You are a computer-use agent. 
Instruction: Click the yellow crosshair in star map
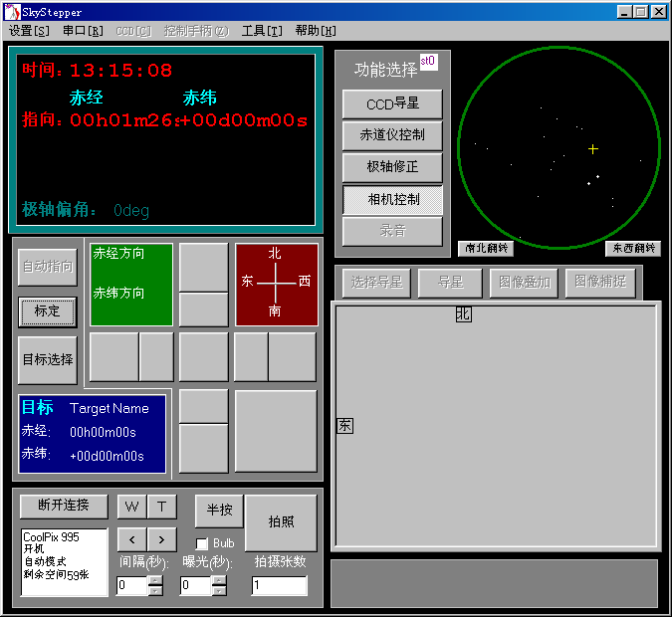point(593,149)
